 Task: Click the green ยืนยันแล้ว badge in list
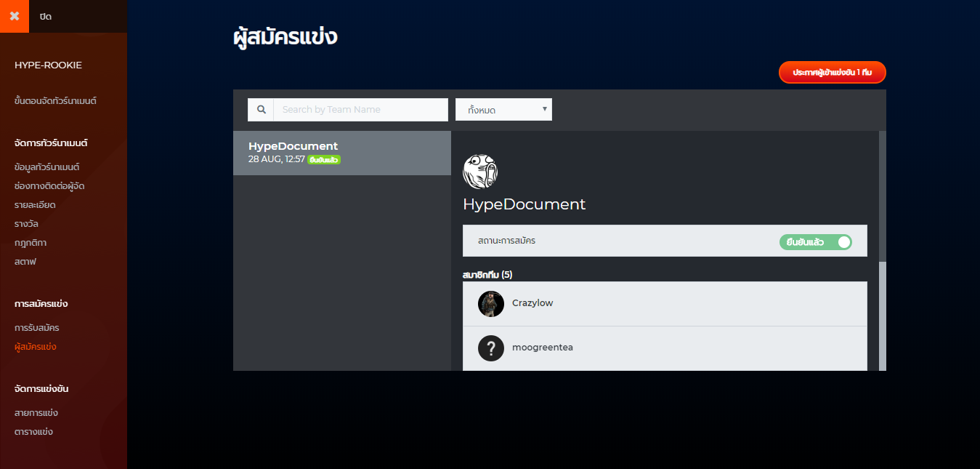[x=324, y=159]
